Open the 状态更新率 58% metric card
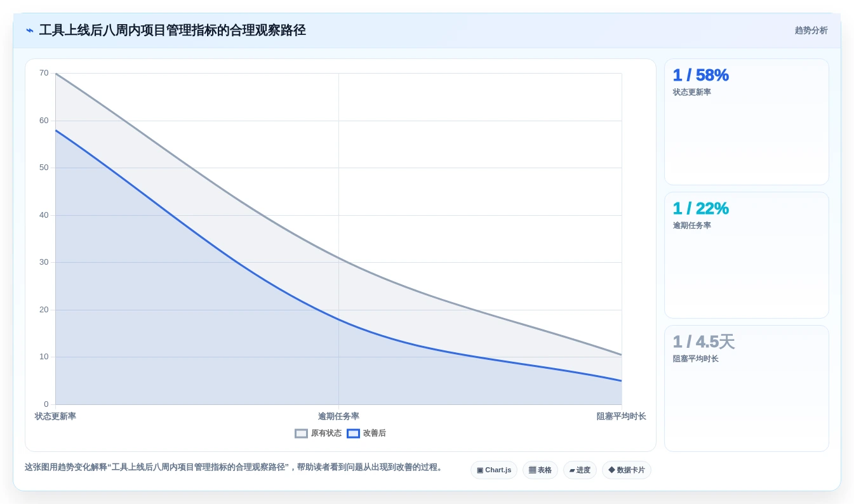 click(x=746, y=122)
